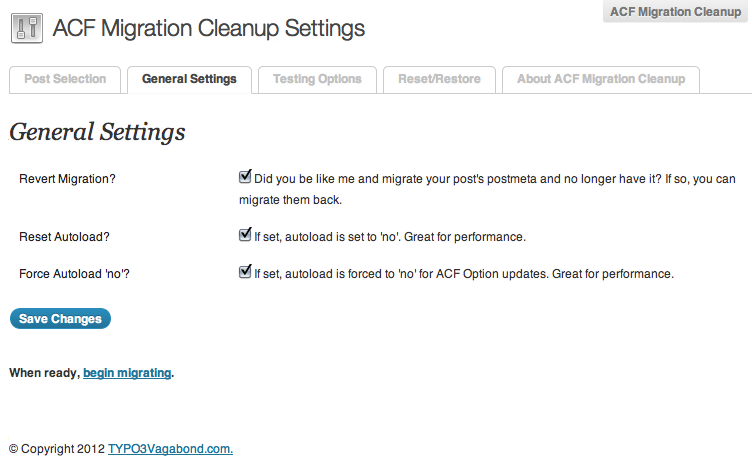Click the ACF Migration Cleanup Settings title
The width and height of the screenshot is (752, 464).
(x=209, y=28)
